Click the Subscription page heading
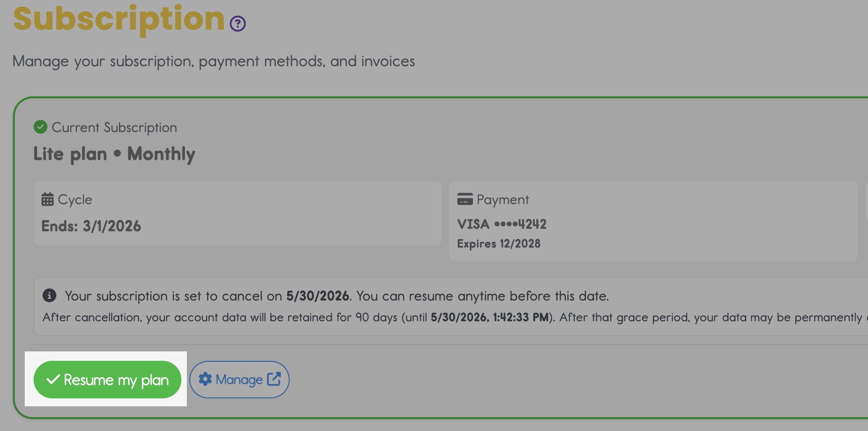 click(x=119, y=19)
